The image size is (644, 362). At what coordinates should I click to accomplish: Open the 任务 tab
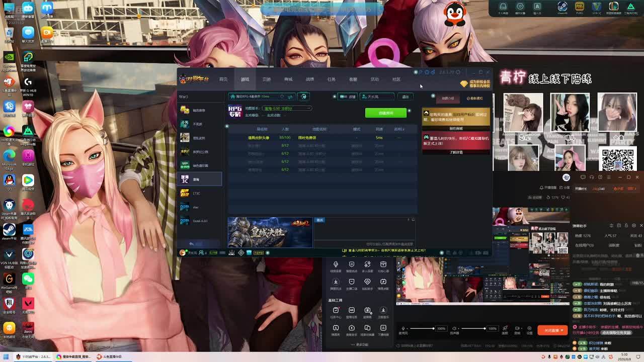(332, 79)
